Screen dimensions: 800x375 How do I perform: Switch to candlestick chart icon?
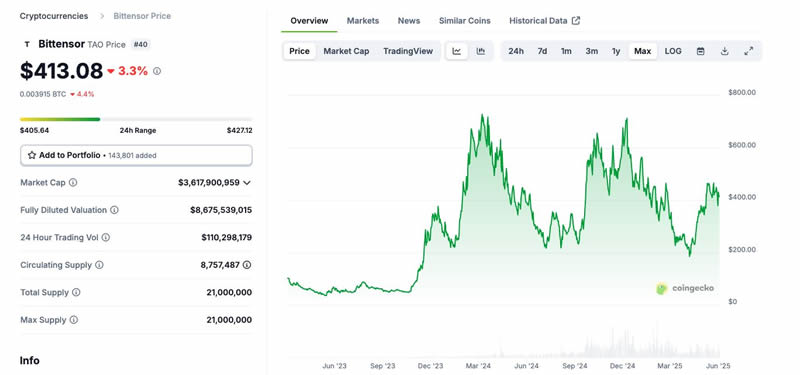point(481,51)
